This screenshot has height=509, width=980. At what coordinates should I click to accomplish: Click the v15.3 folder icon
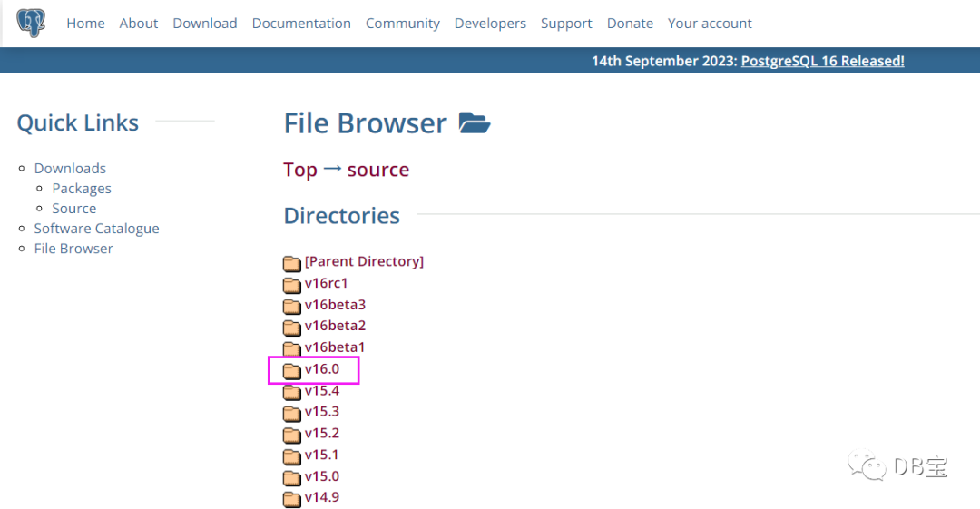(x=292, y=414)
